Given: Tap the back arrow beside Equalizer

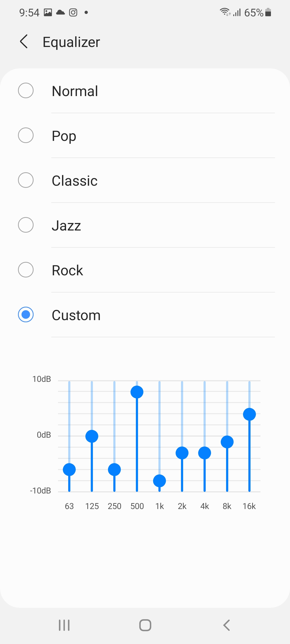Looking at the screenshot, I should [24, 42].
